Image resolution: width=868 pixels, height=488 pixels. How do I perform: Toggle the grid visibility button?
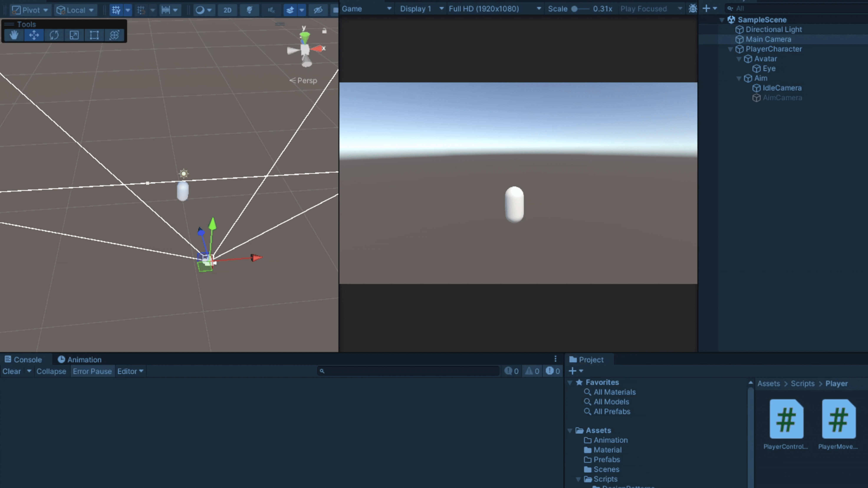tap(116, 10)
